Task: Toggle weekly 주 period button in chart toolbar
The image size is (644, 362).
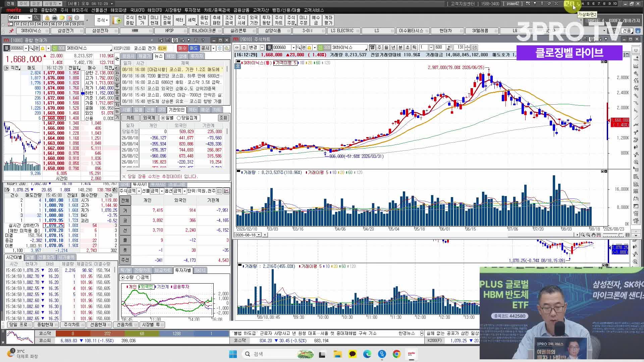Action: tap(379, 48)
